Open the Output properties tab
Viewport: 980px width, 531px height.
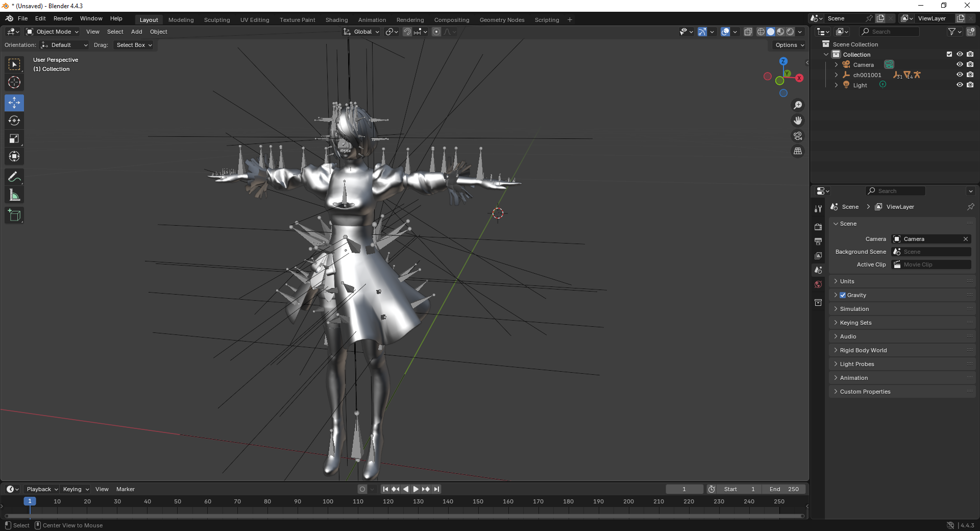[x=818, y=241]
